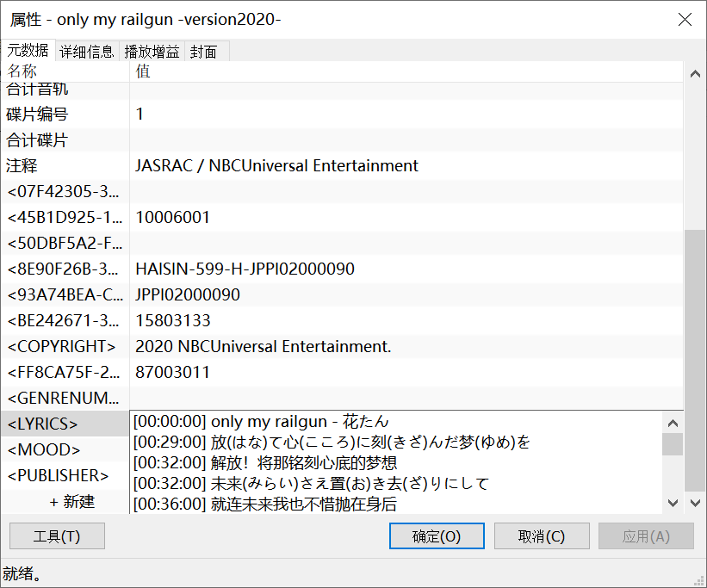707x588 pixels.
Task: Add a new field with + 新建
Action: pyautogui.click(x=72, y=501)
